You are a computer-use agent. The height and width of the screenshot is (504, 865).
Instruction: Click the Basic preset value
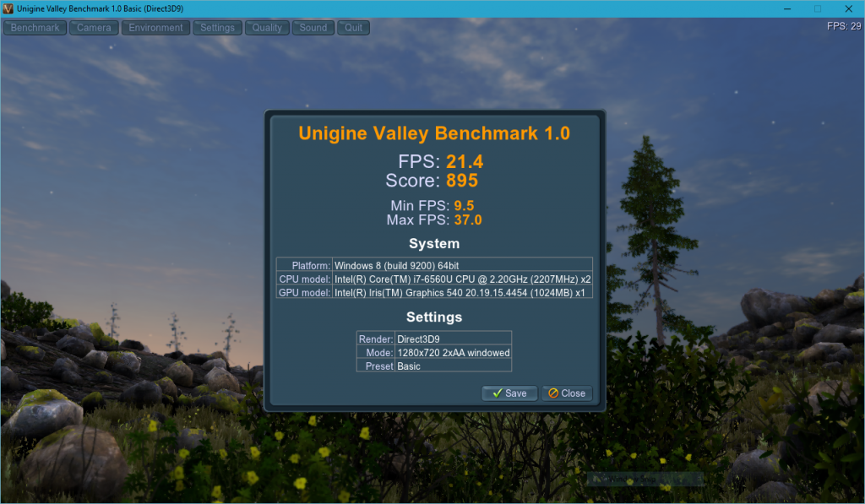454,366
